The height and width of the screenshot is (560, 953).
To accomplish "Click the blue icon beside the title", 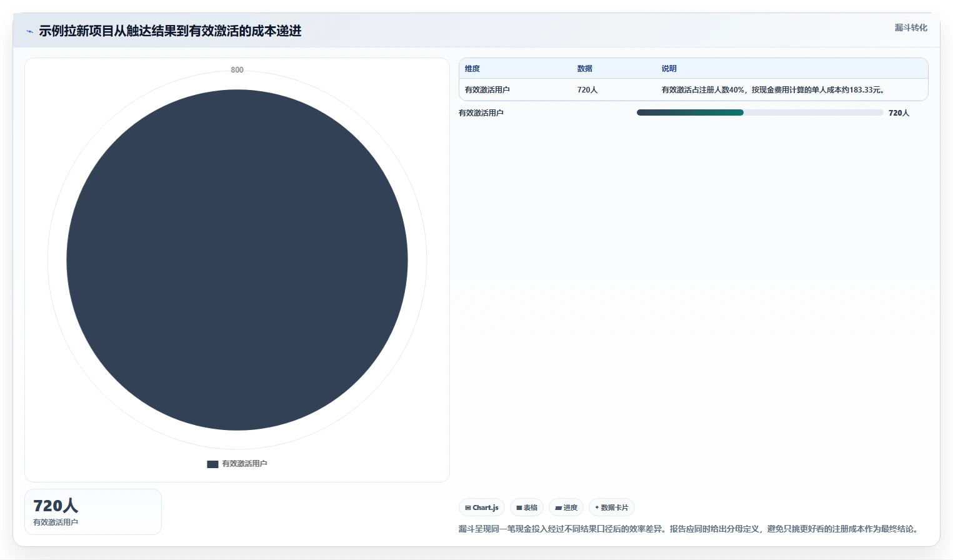I will [x=29, y=31].
